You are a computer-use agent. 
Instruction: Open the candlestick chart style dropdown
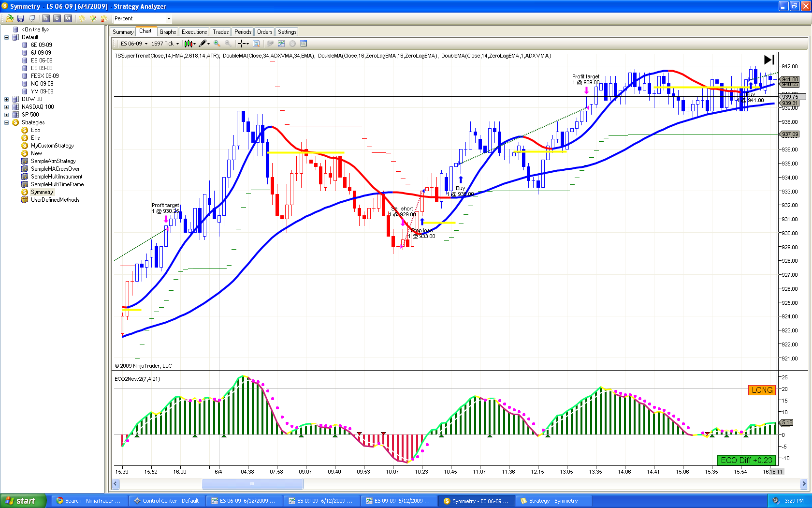click(190, 44)
